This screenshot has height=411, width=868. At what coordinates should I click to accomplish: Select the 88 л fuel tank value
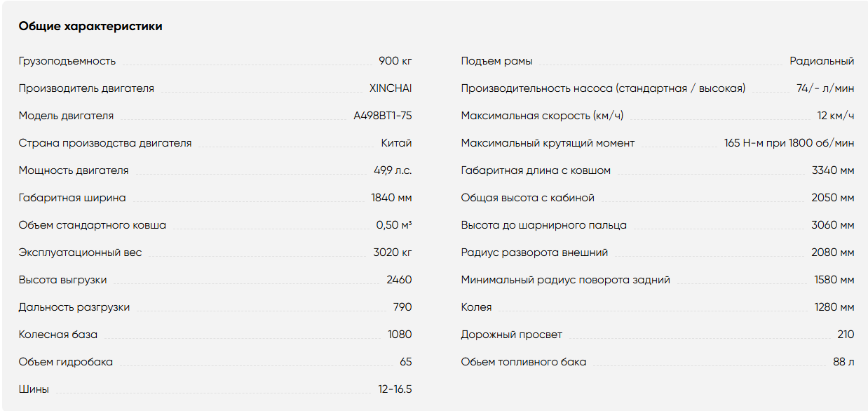844,362
